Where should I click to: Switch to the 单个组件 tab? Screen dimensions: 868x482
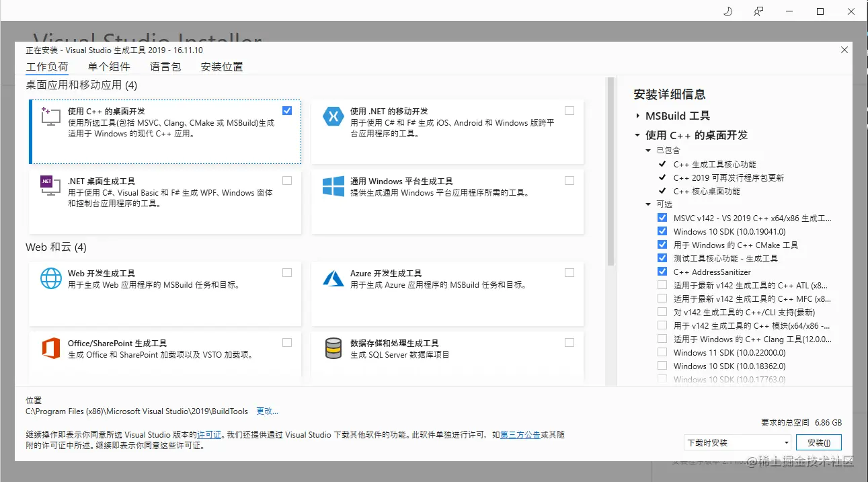[109, 67]
